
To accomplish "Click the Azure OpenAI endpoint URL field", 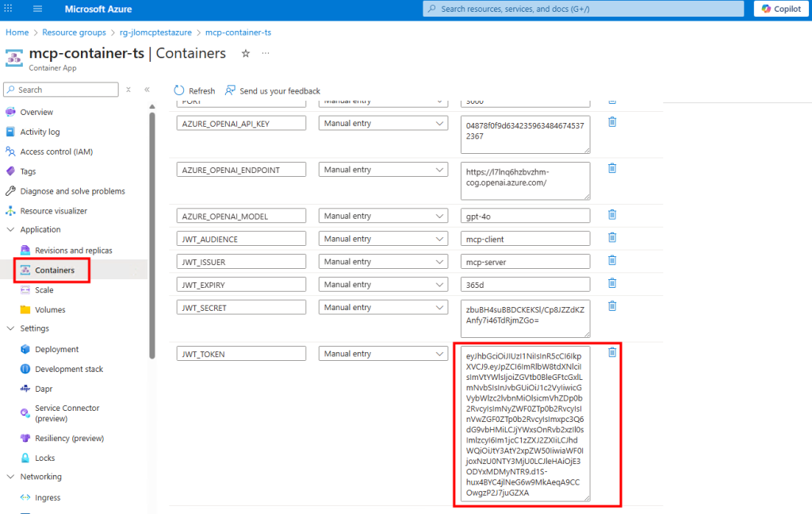I will pos(525,181).
